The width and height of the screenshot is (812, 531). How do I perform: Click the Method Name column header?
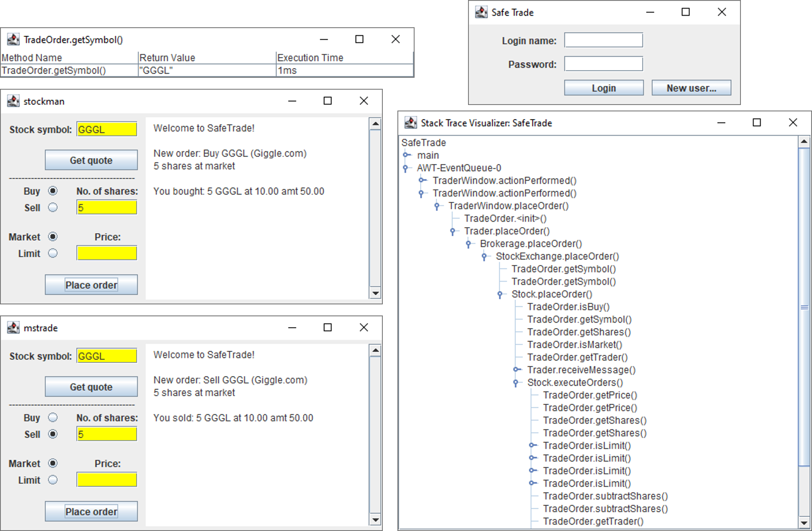coord(69,58)
